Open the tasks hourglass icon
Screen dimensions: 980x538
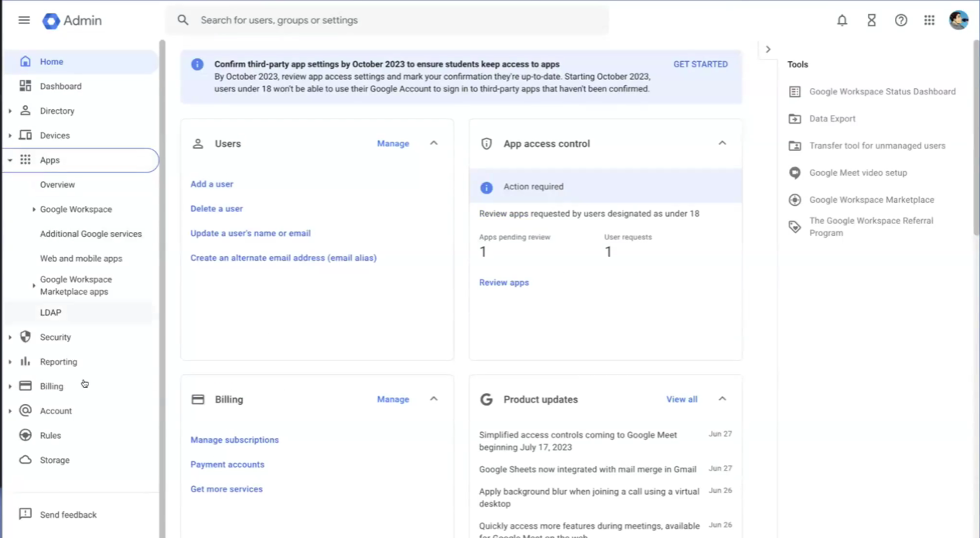click(871, 21)
